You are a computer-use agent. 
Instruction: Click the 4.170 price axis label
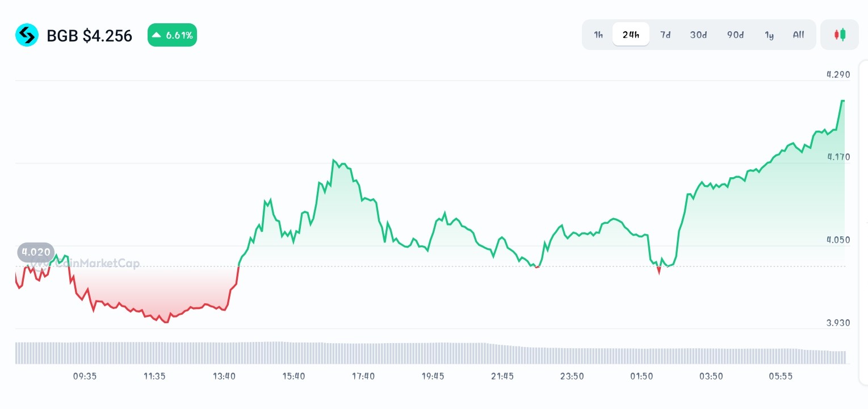click(838, 157)
